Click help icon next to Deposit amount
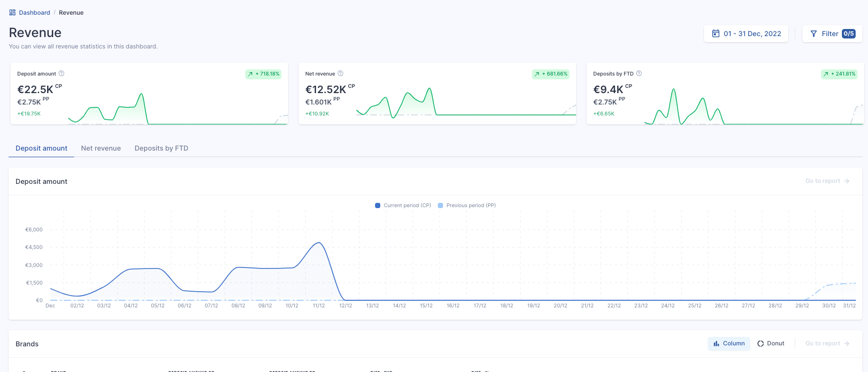The image size is (868, 372). 61,74
